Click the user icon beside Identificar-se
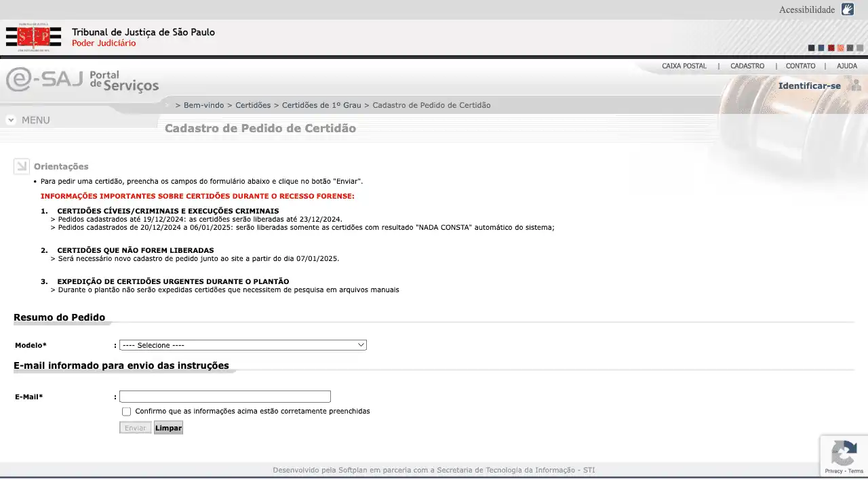Image resolution: width=868 pixels, height=480 pixels. pos(856,85)
